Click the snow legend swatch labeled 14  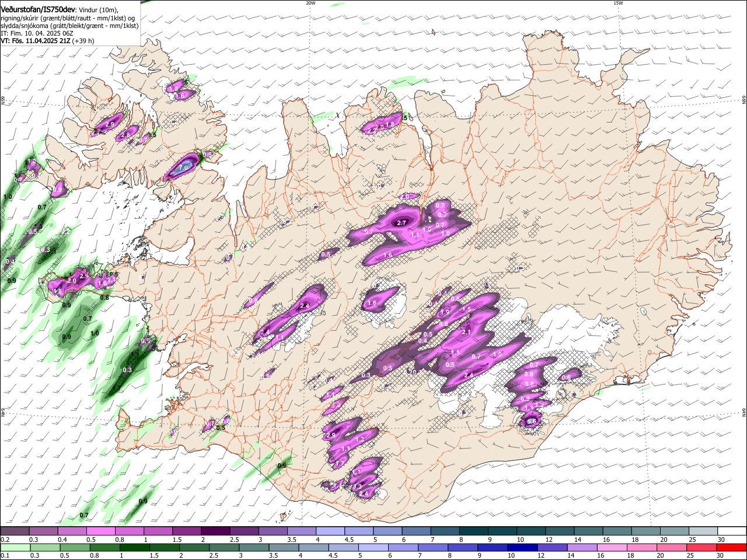pyautogui.click(x=587, y=531)
